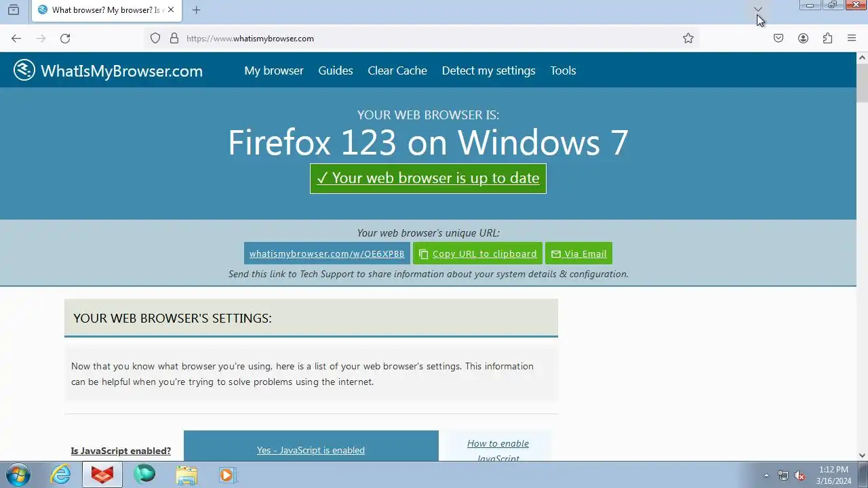Open the muted volume tray icon

(x=800, y=475)
